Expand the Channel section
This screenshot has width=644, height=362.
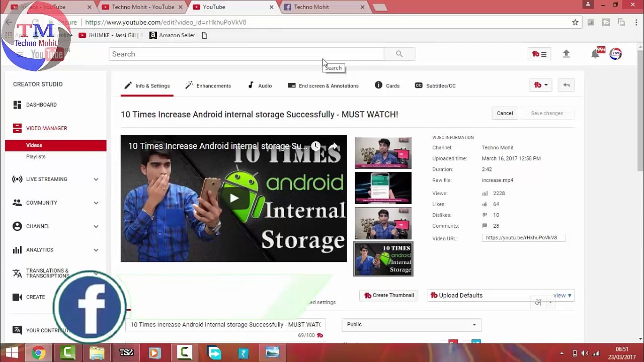coord(96,226)
